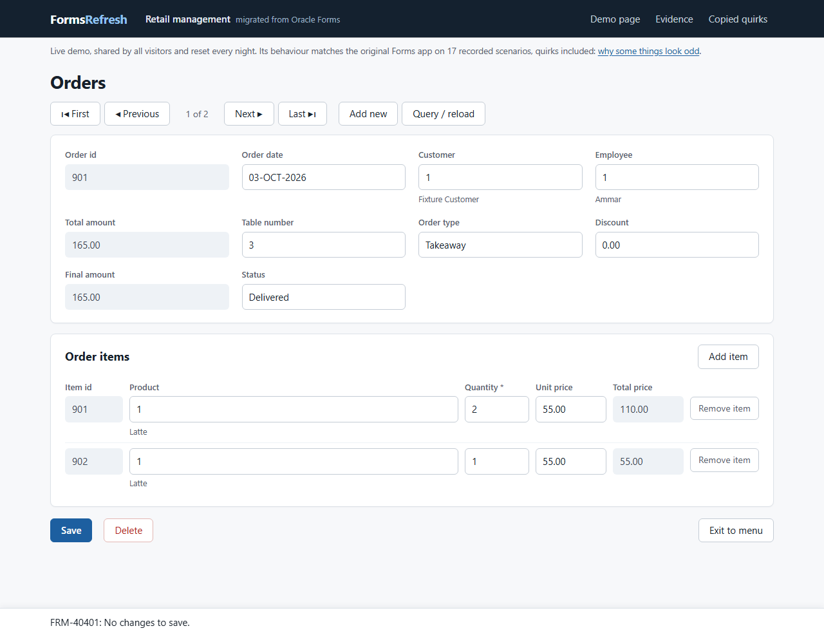Focus the Unit price field for item 902
This screenshot has width=824, height=644.
(x=571, y=462)
